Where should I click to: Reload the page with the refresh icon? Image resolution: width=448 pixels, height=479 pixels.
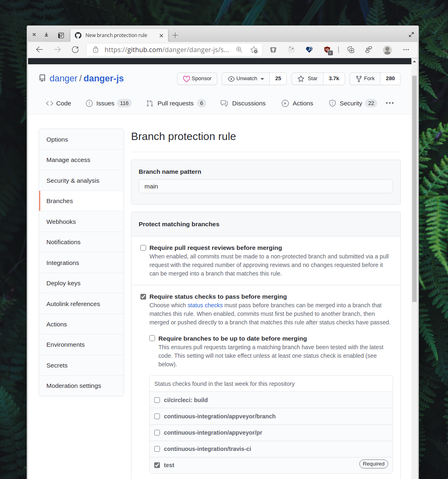[75, 50]
